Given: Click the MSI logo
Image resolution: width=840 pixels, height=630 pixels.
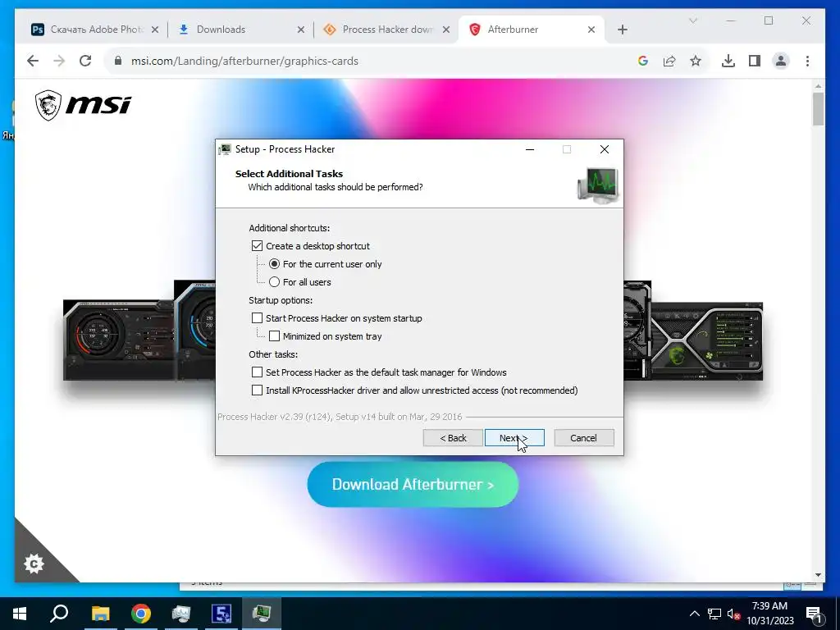Looking at the screenshot, I should point(83,105).
